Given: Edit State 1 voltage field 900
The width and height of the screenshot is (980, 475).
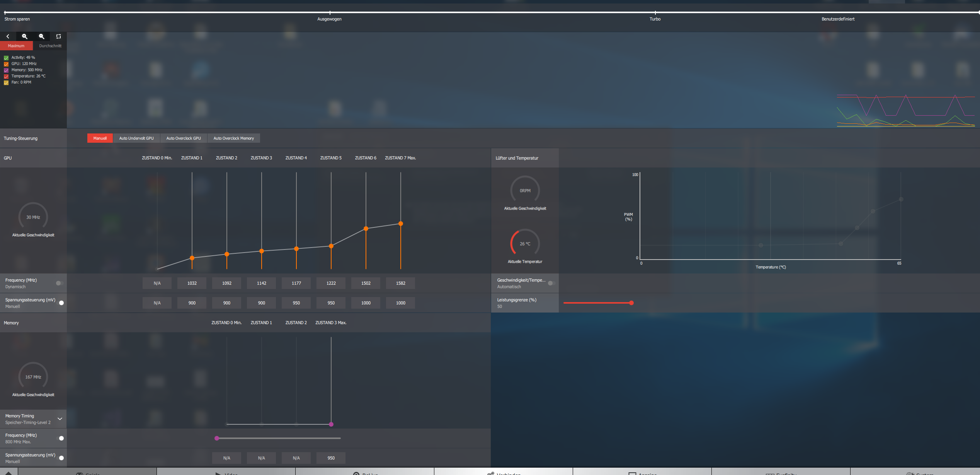Looking at the screenshot, I should point(192,303).
